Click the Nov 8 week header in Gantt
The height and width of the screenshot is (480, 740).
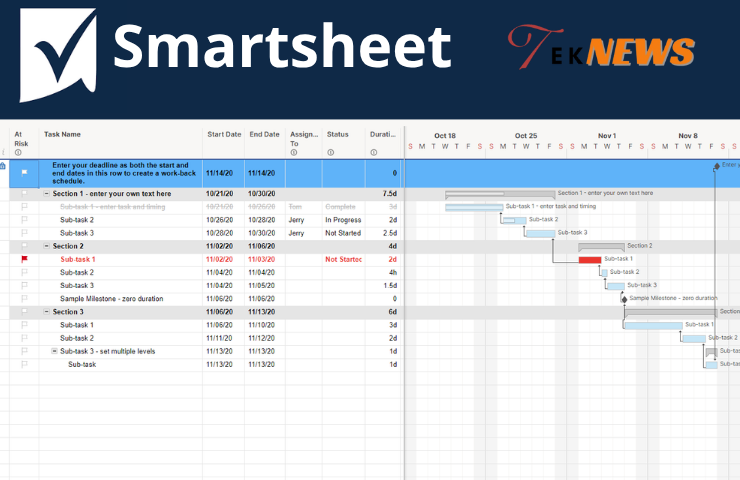click(688, 135)
